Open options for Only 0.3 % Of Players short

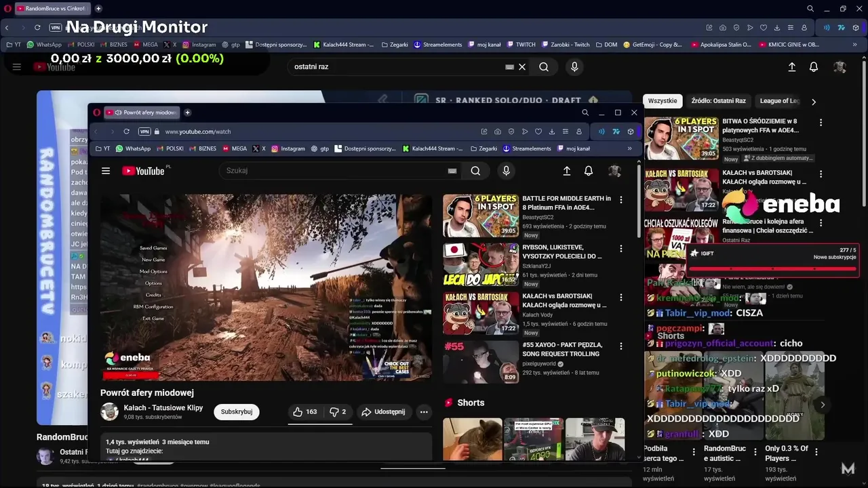click(816, 452)
